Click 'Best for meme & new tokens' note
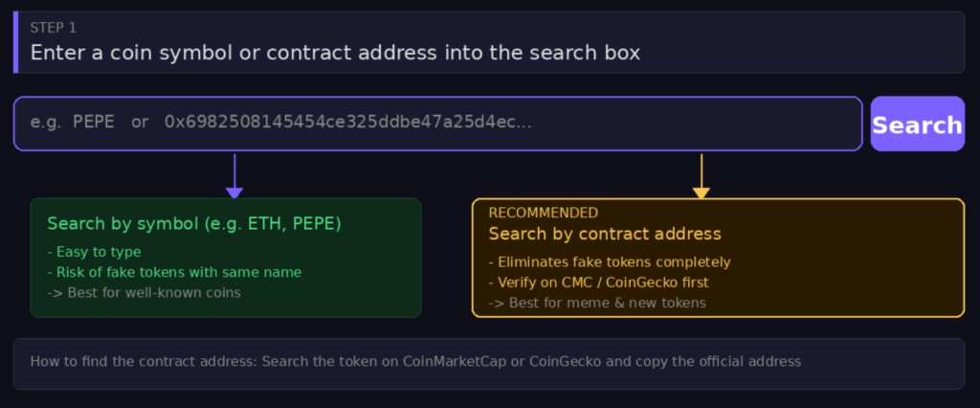980x408 pixels. point(596,303)
